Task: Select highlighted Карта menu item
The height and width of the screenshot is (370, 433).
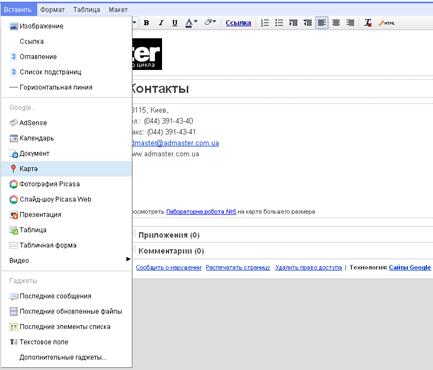Action: point(66,169)
